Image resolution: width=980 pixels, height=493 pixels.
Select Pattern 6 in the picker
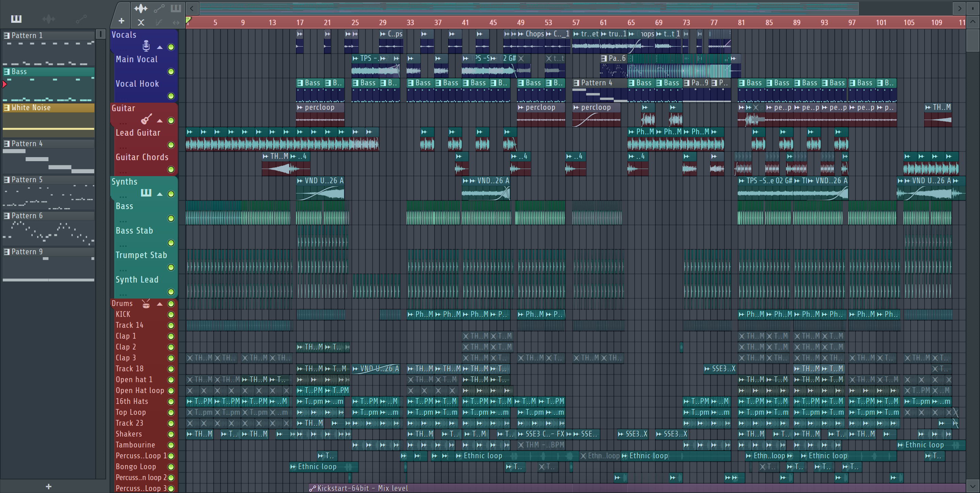tap(49, 229)
